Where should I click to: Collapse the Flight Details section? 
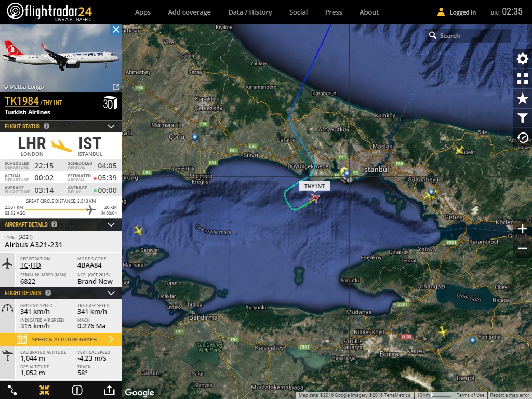[x=111, y=293]
